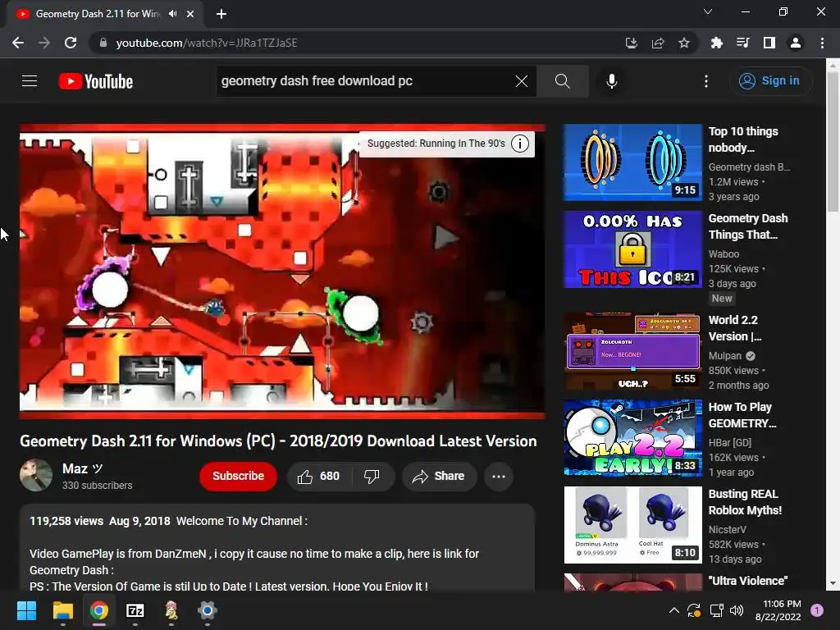The width and height of the screenshot is (840, 630).
Task: Like the video with 680 likes
Action: pos(319,477)
